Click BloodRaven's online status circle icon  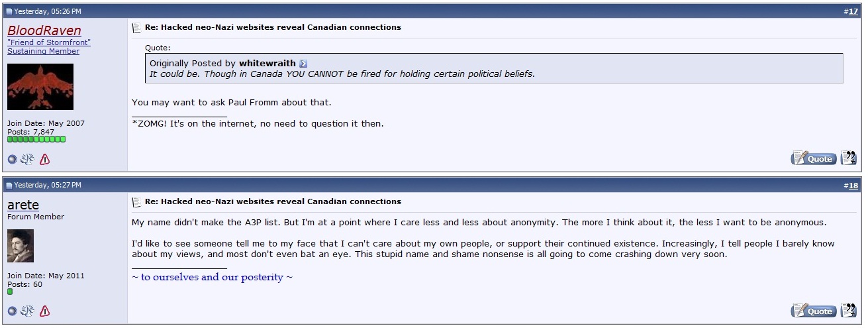(x=12, y=159)
